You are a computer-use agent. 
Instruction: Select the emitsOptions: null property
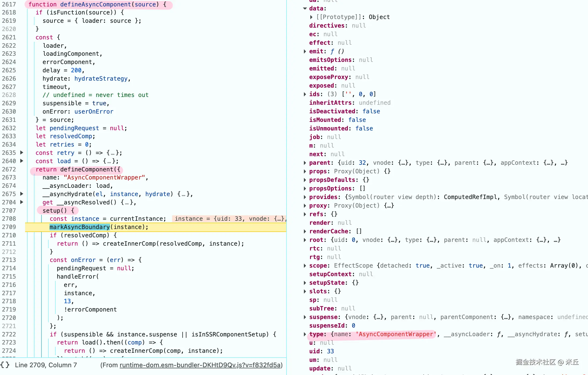[x=341, y=60]
